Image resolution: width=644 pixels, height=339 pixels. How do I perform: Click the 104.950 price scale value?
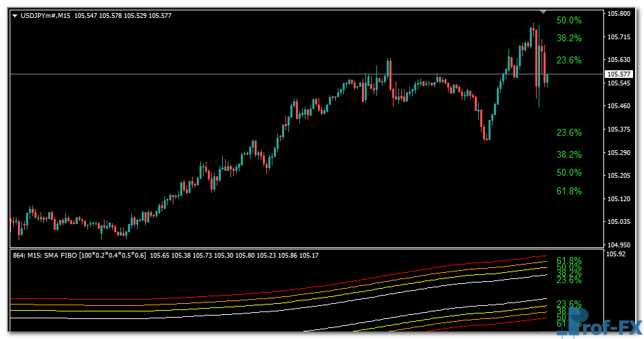[617, 245]
